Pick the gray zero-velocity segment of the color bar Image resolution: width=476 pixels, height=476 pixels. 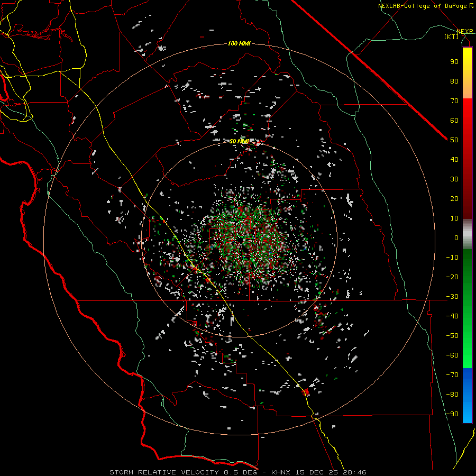tap(467, 234)
